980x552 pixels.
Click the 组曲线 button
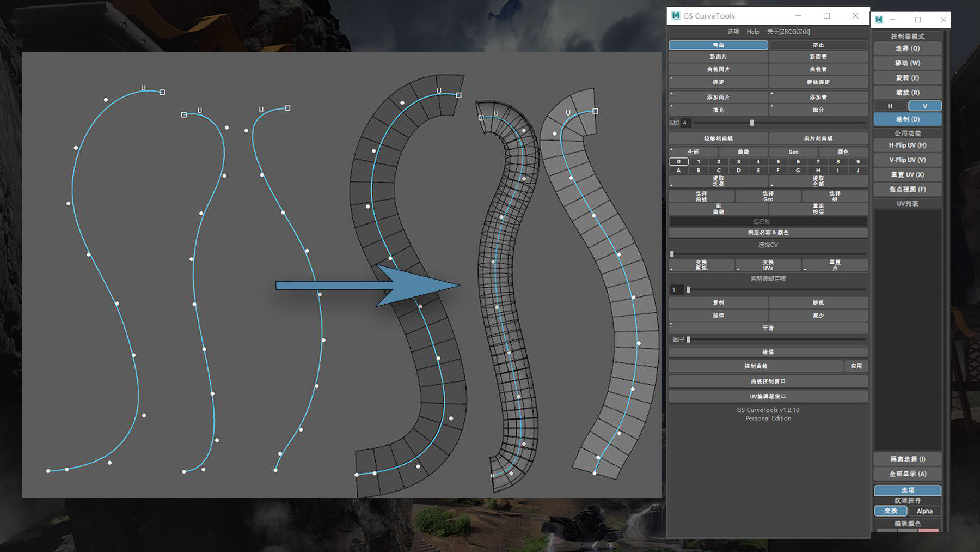point(718,209)
